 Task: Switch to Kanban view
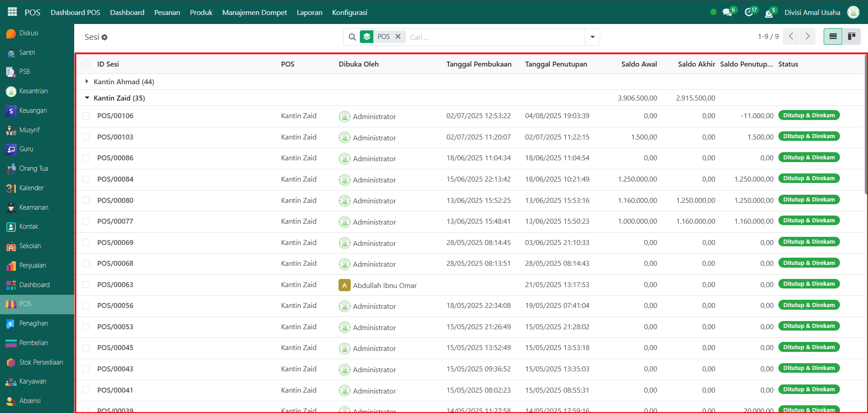point(851,37)
